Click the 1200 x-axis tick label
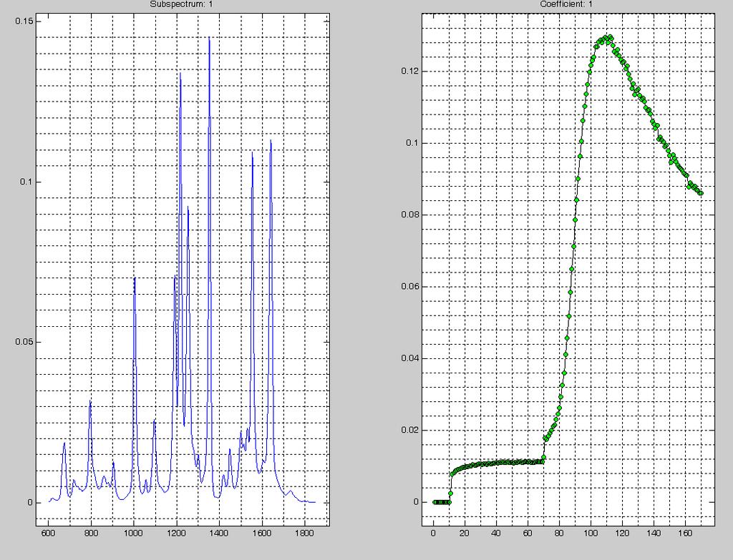 point(177,533)
